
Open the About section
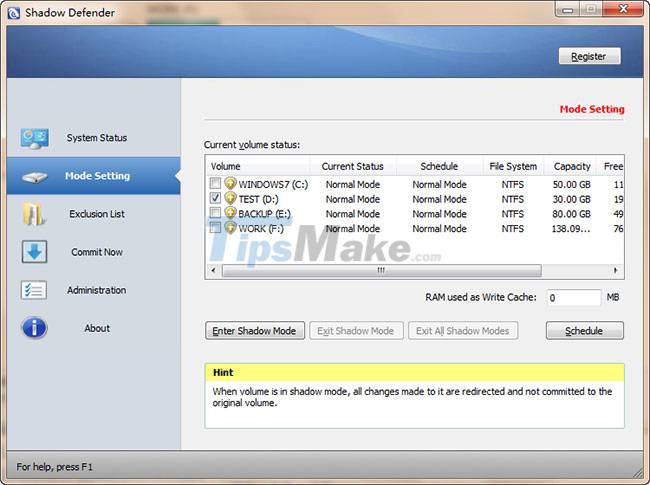(x=94, y=328)
